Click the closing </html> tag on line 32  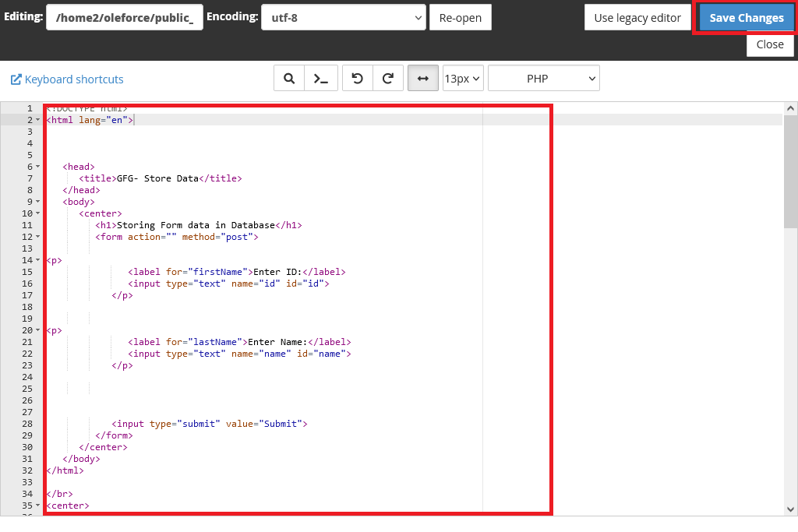pyautogui.click(x=65, y=471)
